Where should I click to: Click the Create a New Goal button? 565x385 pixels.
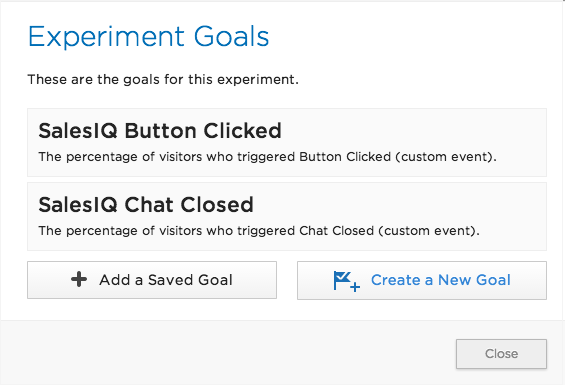point(422,280)
